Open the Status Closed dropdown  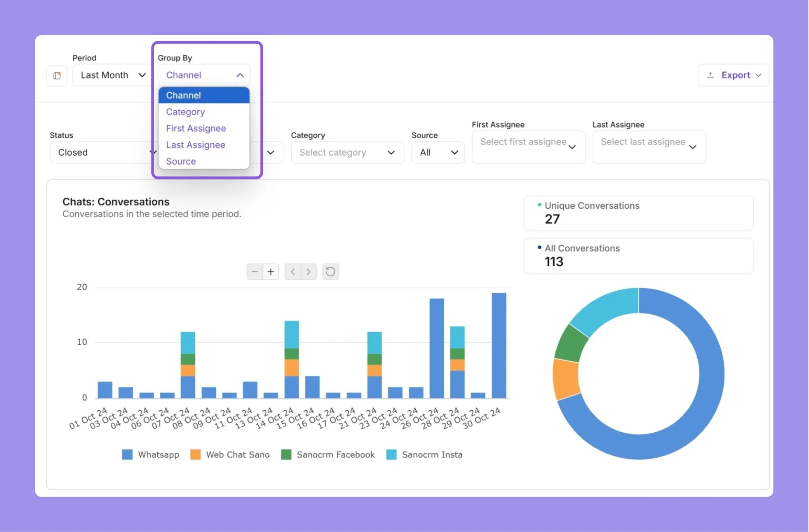tap(103, 152)
